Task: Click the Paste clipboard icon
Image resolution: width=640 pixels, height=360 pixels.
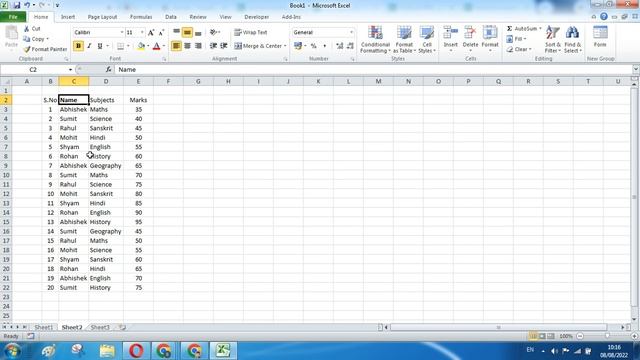Action: 11,33
